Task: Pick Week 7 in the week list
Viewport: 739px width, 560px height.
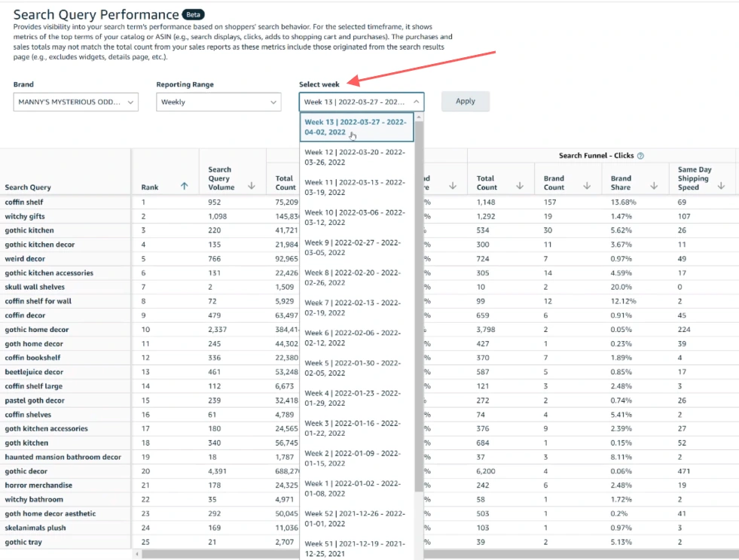Action: tap(356, 307)
